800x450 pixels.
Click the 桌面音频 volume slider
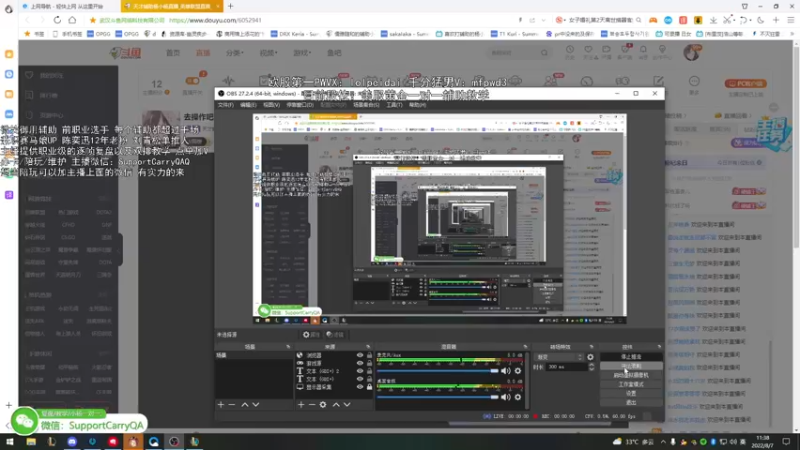pos(437,397)
